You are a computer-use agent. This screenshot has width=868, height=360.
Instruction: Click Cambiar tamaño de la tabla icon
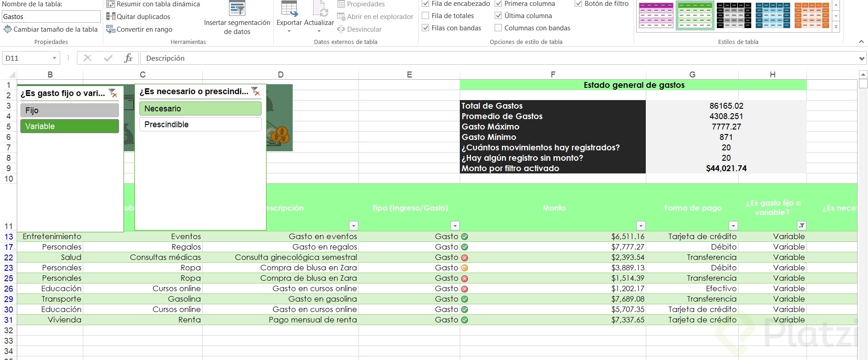point(8,29)
